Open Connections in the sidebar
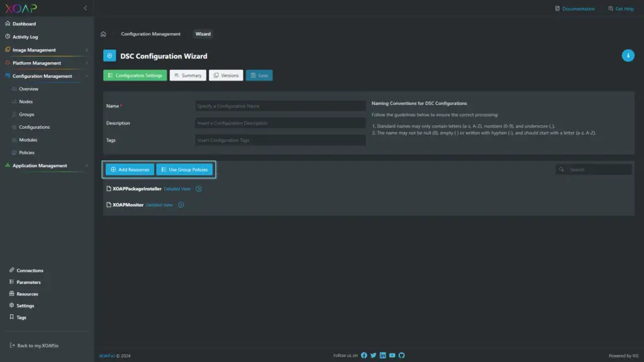Screen dimensions: 644x362 30,270
